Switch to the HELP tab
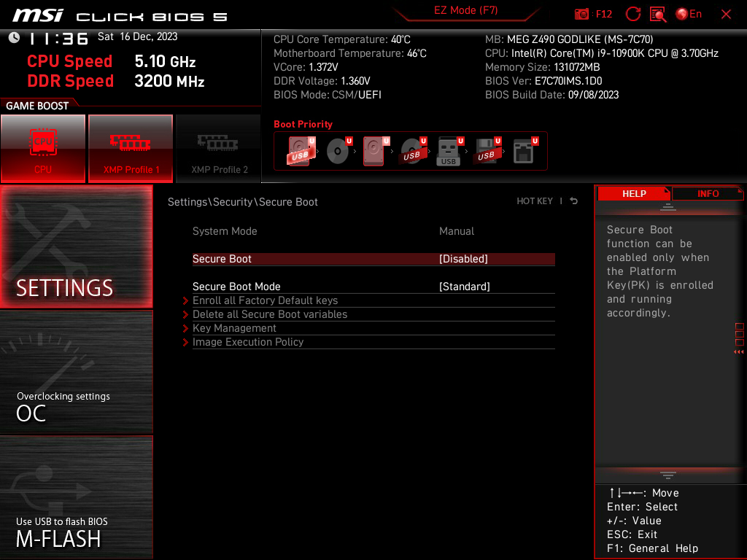 (x=634, y=193)
